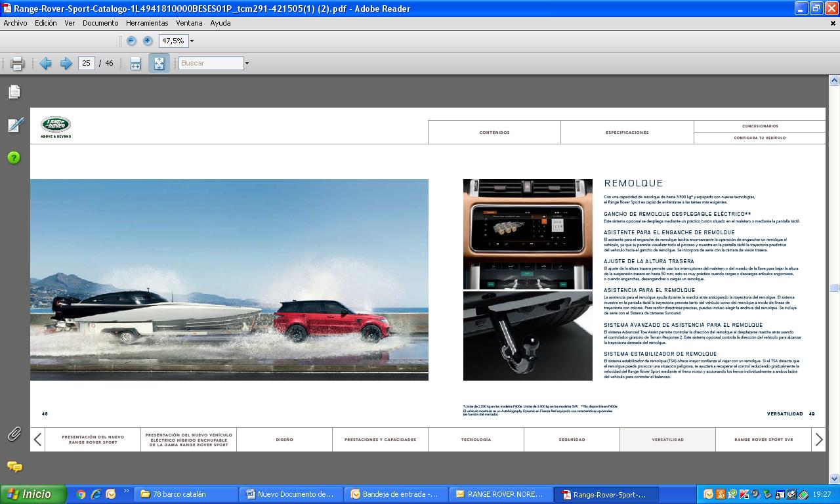The width and height of the screenshot is (840, 504).
Task: Go to next page arrow
Action: (66, 64)
